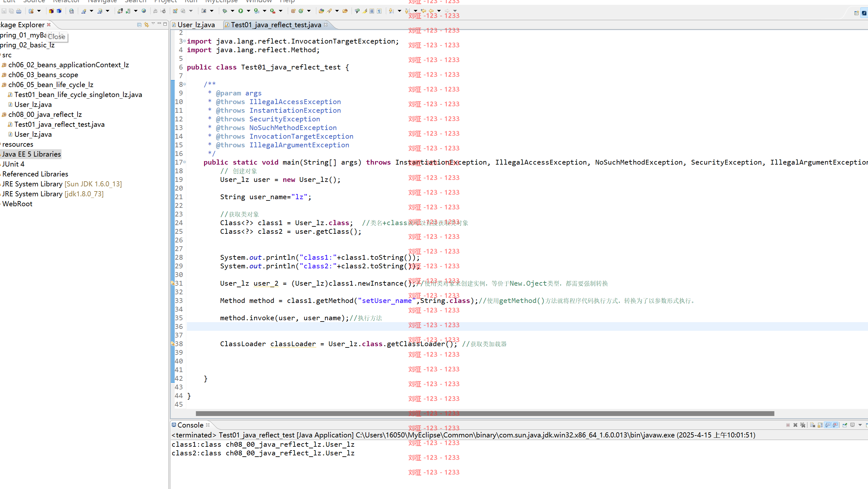Close the Package Explorer view
The height and width of the screenshot is (489, 868).
(48, 24)
